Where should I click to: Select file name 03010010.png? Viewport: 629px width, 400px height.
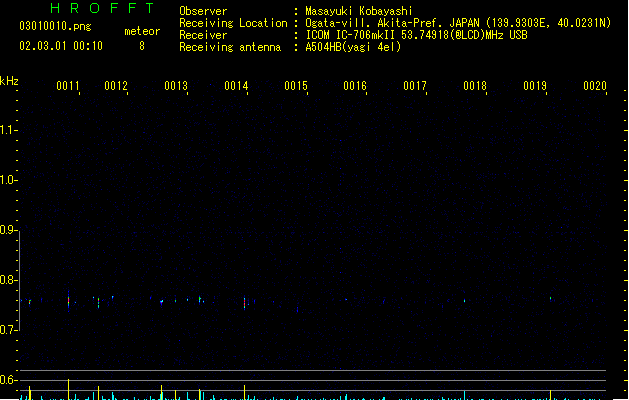[x=55, y=26]
